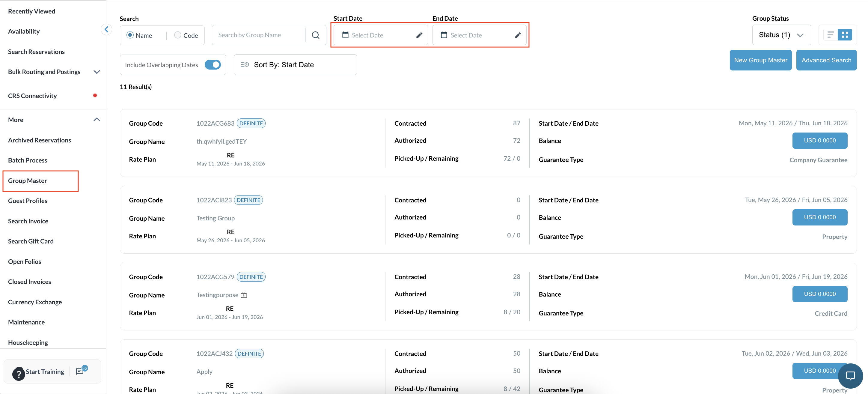
Task: Click the End Date pencil edit icon
Action: point(518,35)
